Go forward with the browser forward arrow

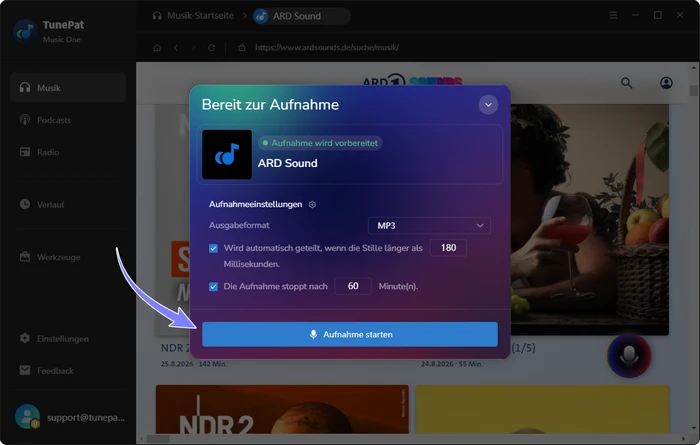click(193, 47)
